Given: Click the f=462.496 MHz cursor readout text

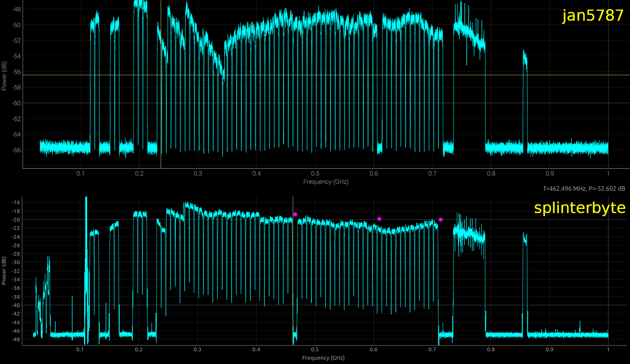Looking at the screenshot, I should tap(584, 189).
